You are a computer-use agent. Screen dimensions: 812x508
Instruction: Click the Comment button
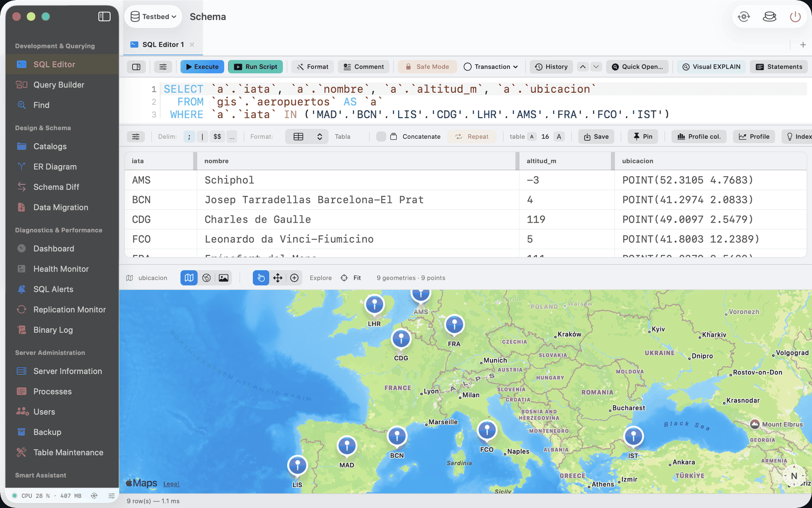coord(364,67)
